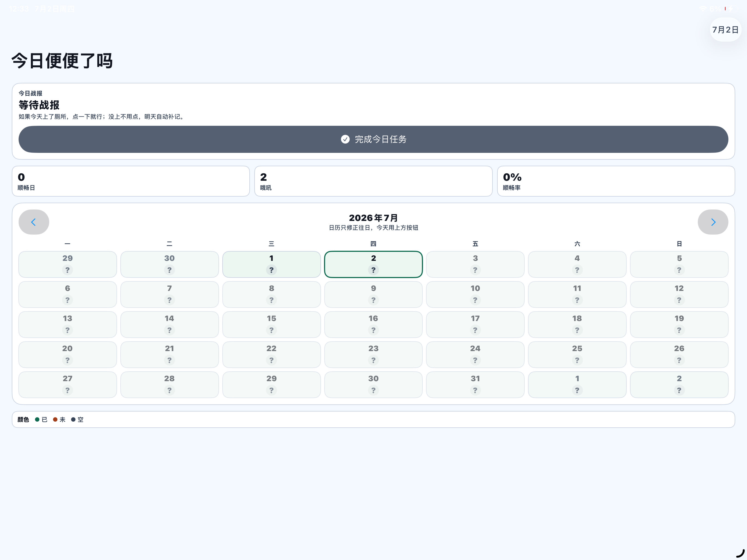Click the question mark badge under day 14
Screen dimensions: 747x560
coord(170,330)
